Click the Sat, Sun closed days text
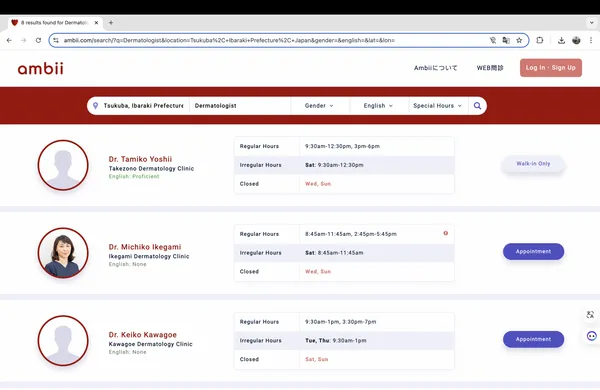This screenshot has width=600, height=390. pos(316,359)
